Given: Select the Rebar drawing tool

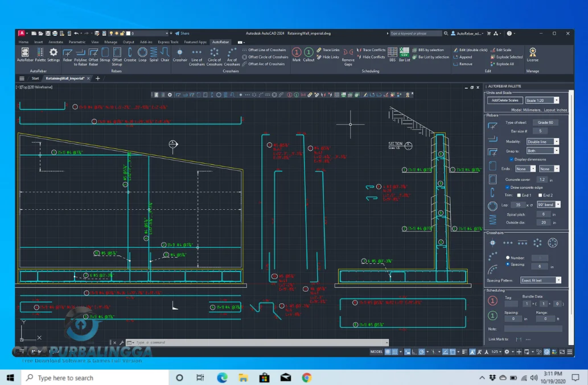Looking at the screenshot, I should tap(68, 55).
